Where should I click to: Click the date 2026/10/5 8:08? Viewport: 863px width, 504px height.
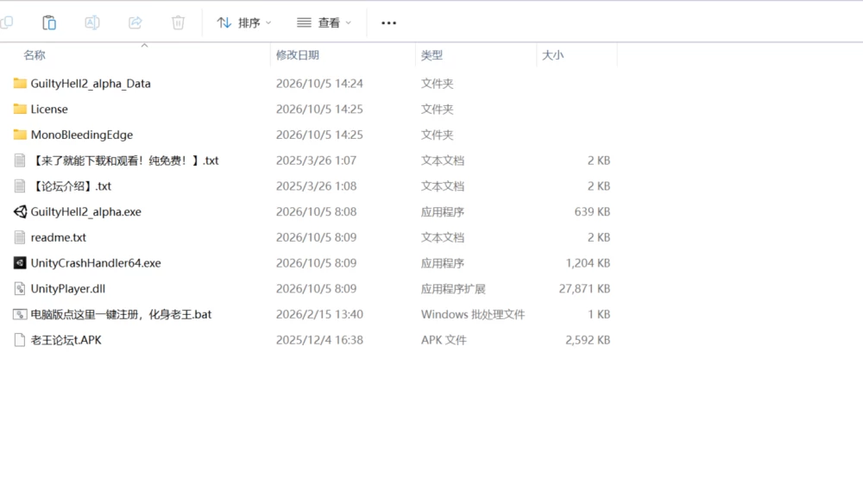tap(316, 211)
